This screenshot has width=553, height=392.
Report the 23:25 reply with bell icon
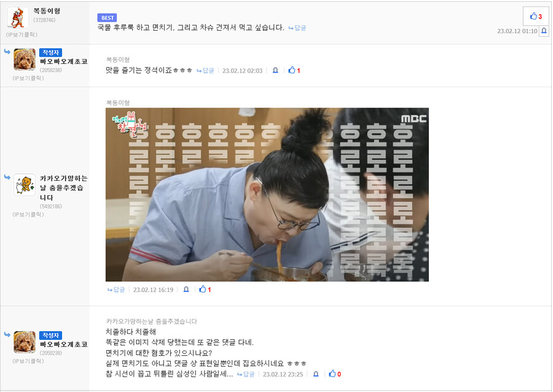pyautogui.click(x=316, y=374)
